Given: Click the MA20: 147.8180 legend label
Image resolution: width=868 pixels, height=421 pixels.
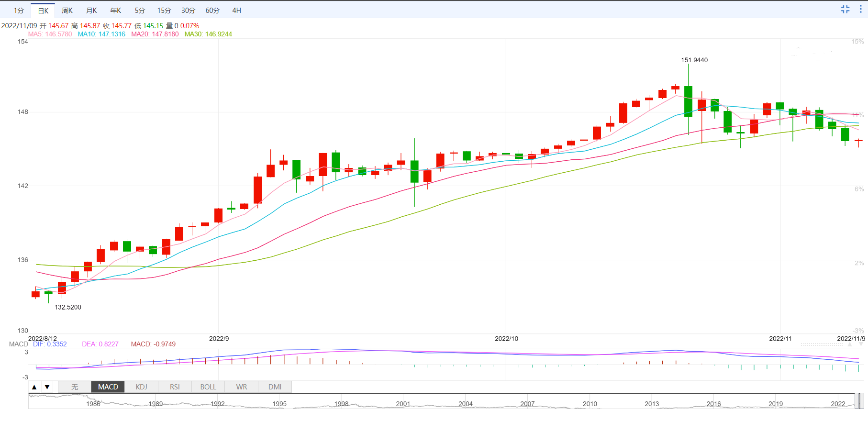Looking at the screenshot, I should click(155, 34).
